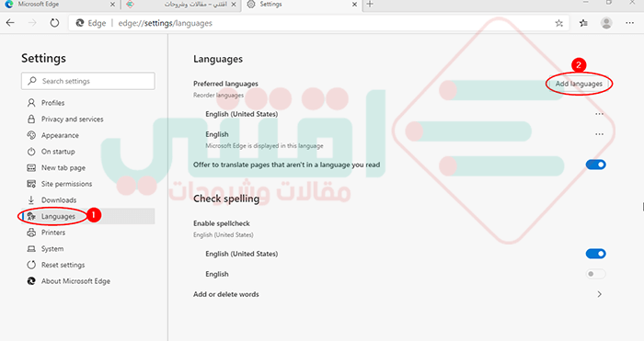Click the address bar URL
Viewport: 644px width, 341px height.
click(165, 23)
